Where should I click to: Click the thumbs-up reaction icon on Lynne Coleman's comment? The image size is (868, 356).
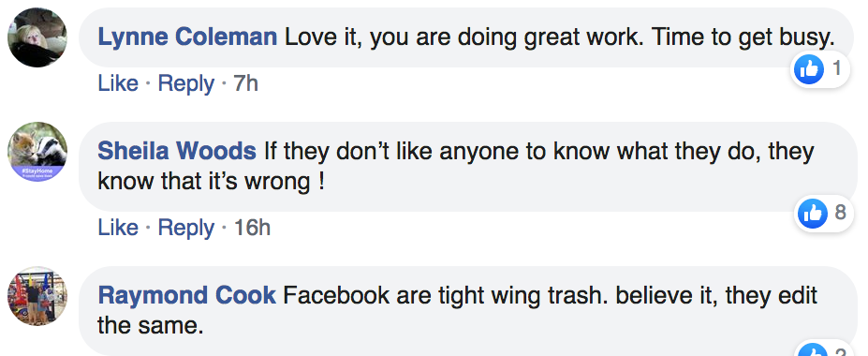coord(809,69)
